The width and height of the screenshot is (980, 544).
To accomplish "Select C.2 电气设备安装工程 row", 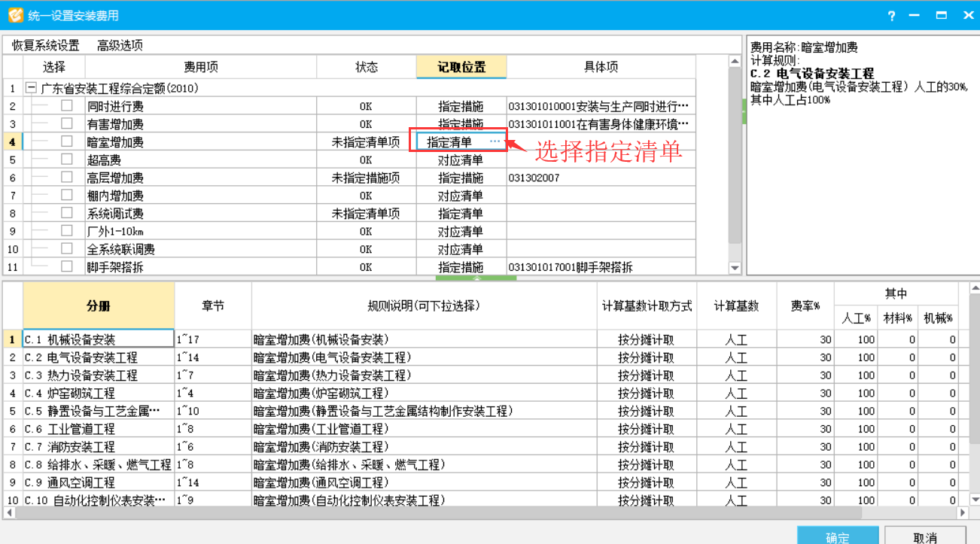I will (x=99, y=357).
